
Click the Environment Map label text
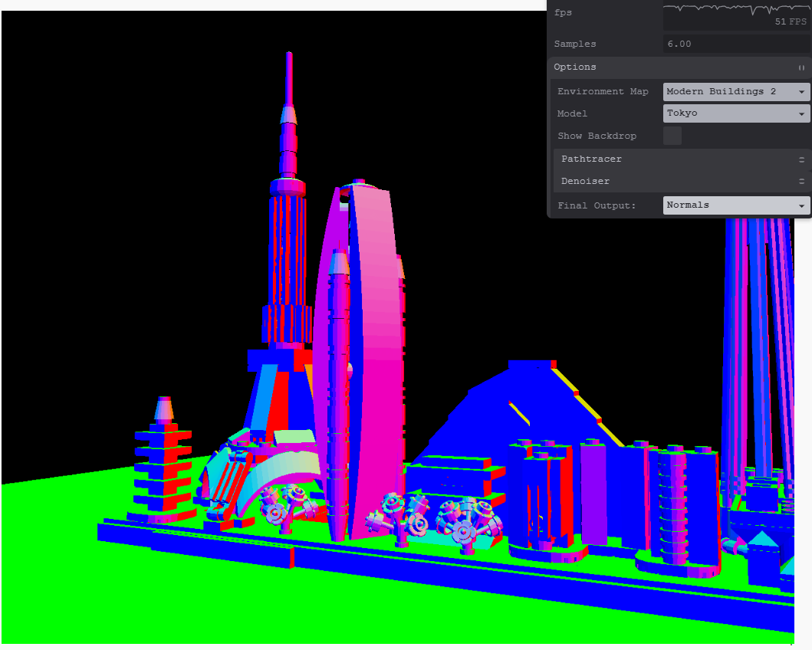click(603, 92)
